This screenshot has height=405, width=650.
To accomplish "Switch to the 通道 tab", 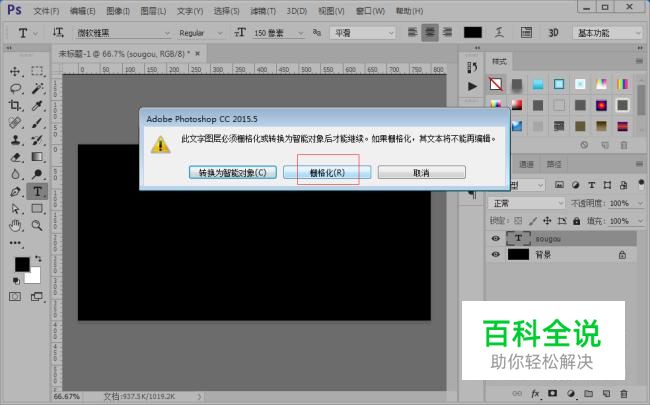I will coord(526,165).
